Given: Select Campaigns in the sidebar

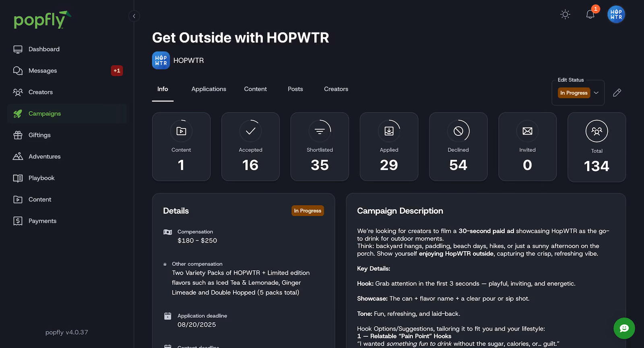Looking at the screenshot, I should pos(67,114).
